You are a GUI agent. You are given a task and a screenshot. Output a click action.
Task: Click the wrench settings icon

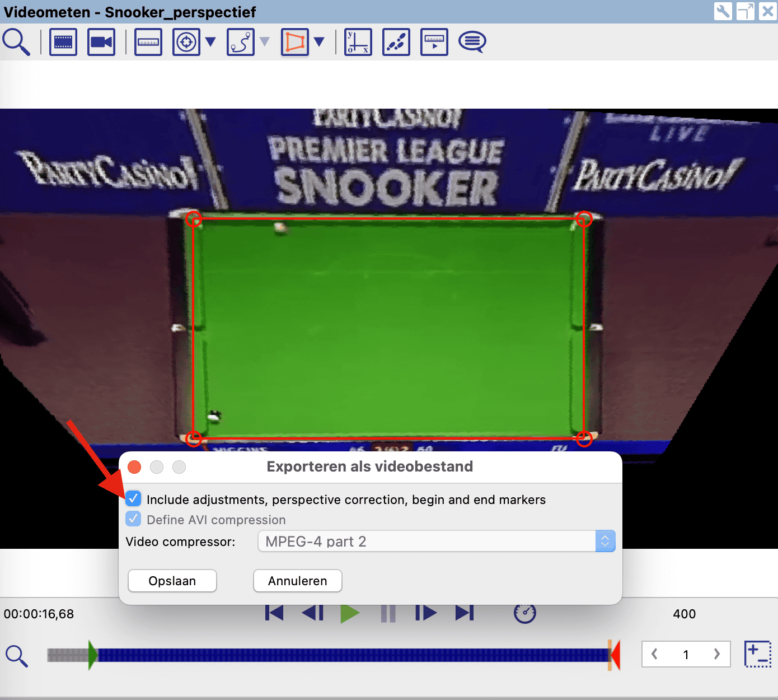click(x=723, y=11)
